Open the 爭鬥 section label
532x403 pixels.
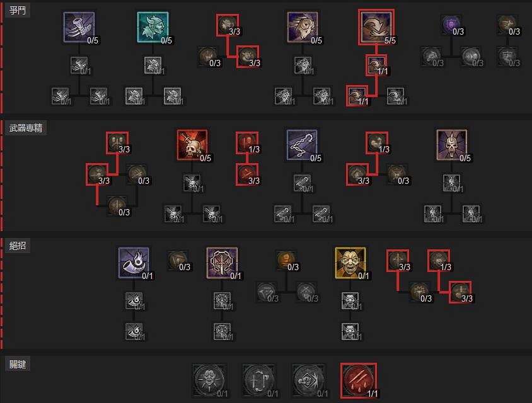(18, 10)
